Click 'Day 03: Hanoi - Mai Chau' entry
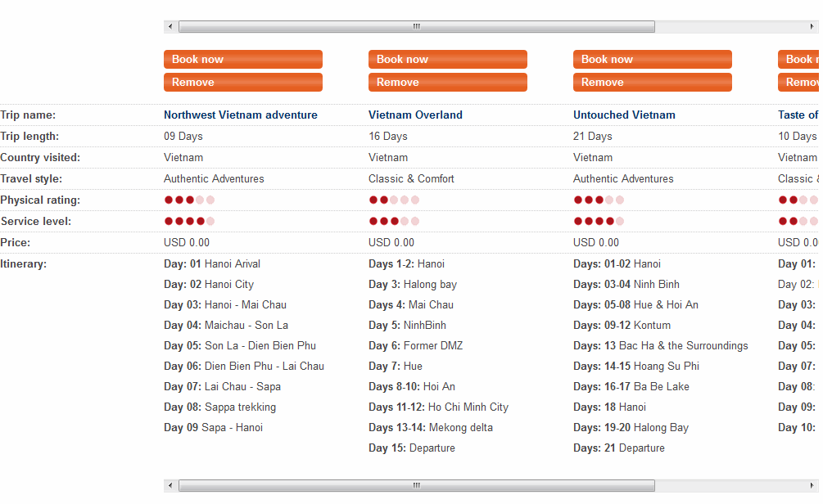 tap(225, 304)
